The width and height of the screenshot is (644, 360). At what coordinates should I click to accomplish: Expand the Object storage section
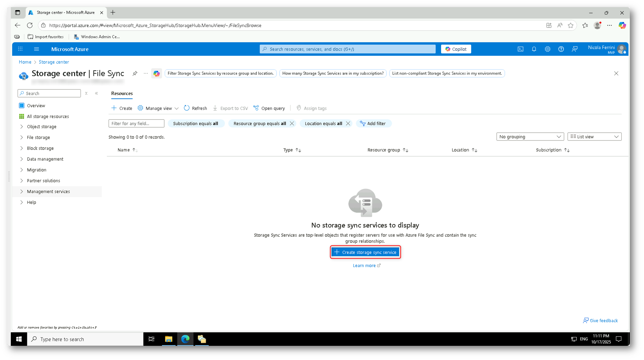pos(22,127)
